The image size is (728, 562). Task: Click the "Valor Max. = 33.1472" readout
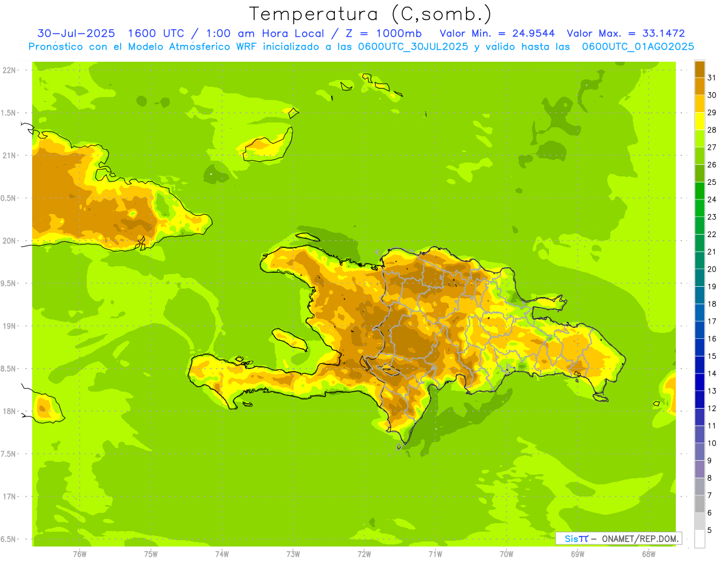point(625,33)
